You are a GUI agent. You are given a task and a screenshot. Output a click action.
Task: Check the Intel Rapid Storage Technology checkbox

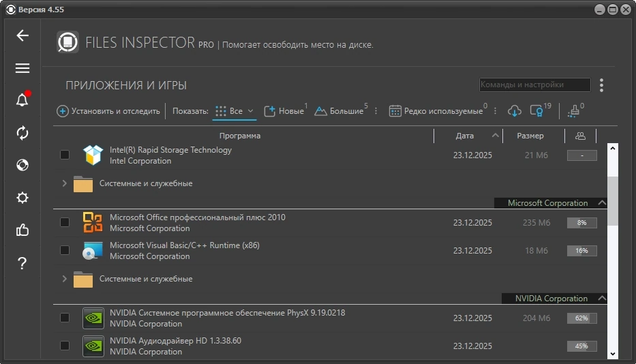pyautogui.click(x=65, y=155)
